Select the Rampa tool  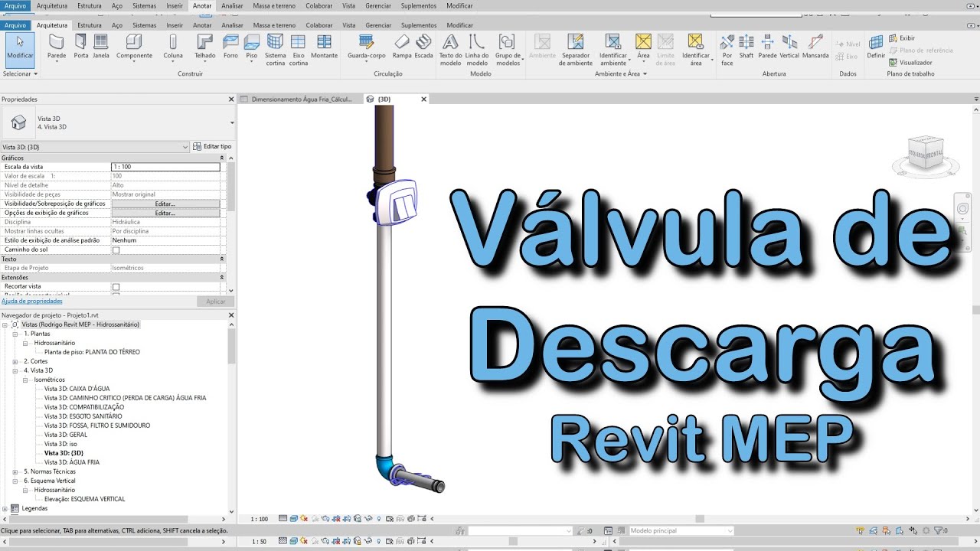(402, 46)
